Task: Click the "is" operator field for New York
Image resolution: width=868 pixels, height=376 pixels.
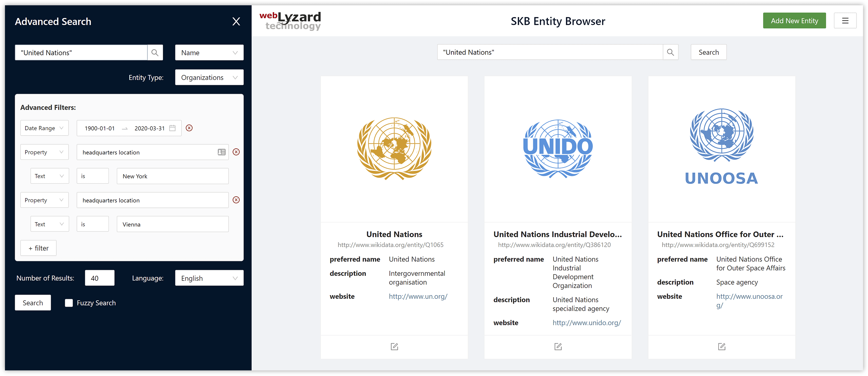Action: click(x=93, y=176)
